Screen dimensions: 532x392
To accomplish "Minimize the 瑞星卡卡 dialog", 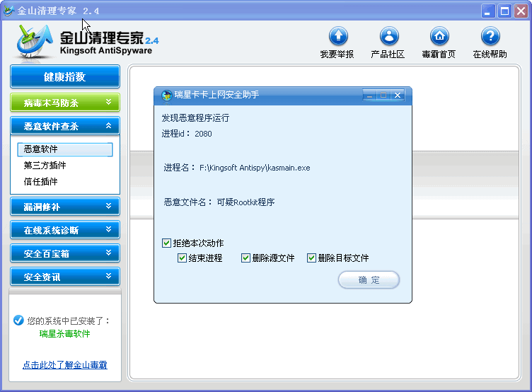I will tap(369, 96).
